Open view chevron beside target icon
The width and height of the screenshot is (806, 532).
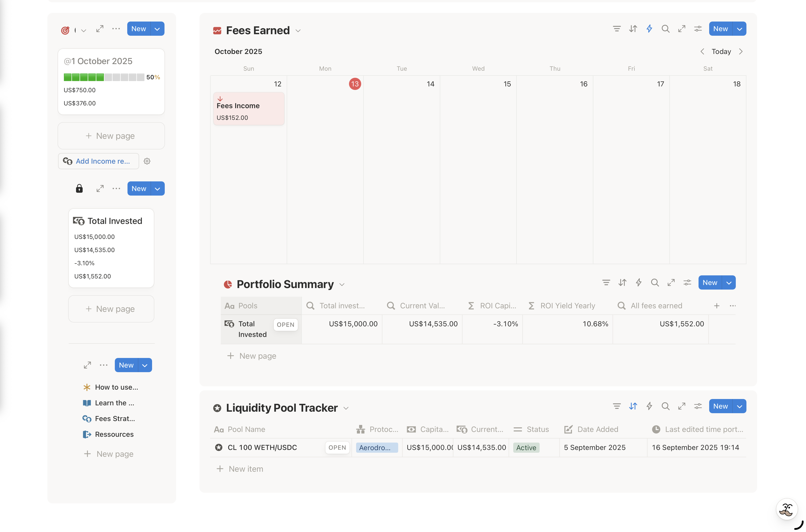(x=83, y=31)
